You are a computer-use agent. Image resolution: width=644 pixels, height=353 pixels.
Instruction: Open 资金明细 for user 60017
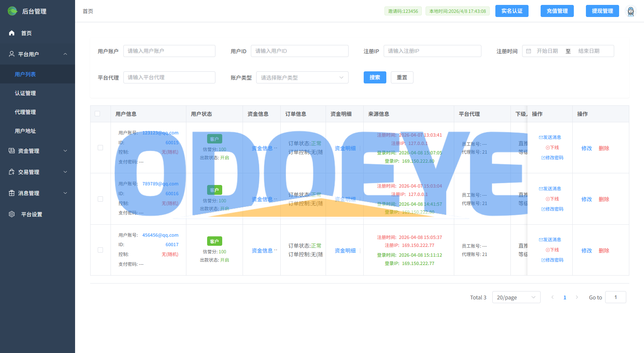pos(345,250)
